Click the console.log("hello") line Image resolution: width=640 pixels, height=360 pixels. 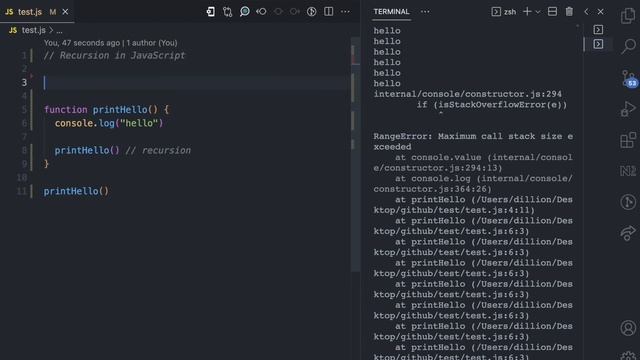click(x=109, y=123)
